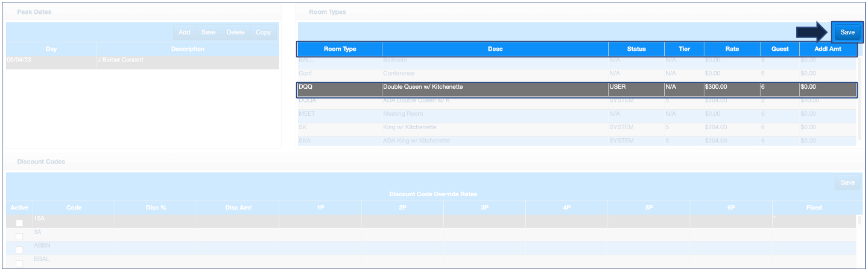The height and width of the screenshot is (271, 868).
Task: Click Save button in Discount Codes panel
Action: coord(847,183)
